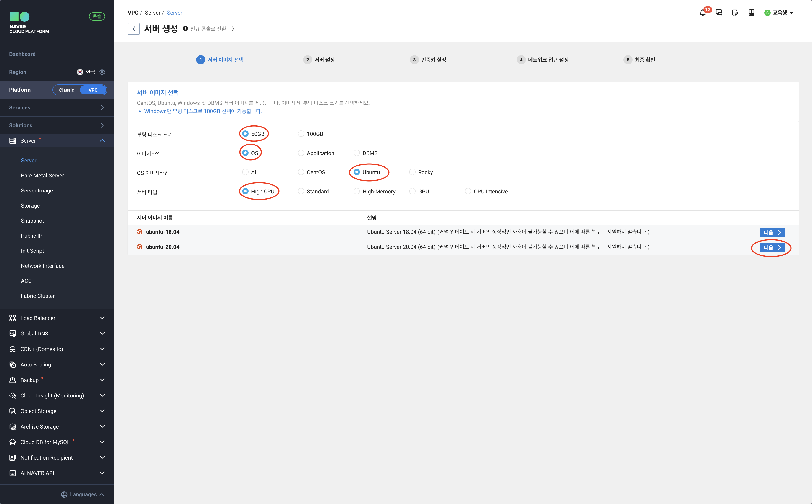Screen dimensions: 812x504
Task: Choose the CentOS image type radio
Action: tap(301, 172)
